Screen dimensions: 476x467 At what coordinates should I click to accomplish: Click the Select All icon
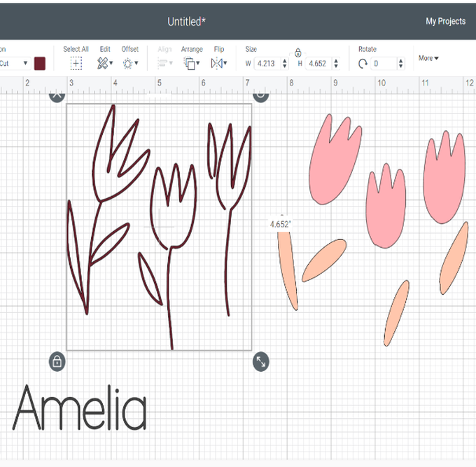tap(76, 63)
